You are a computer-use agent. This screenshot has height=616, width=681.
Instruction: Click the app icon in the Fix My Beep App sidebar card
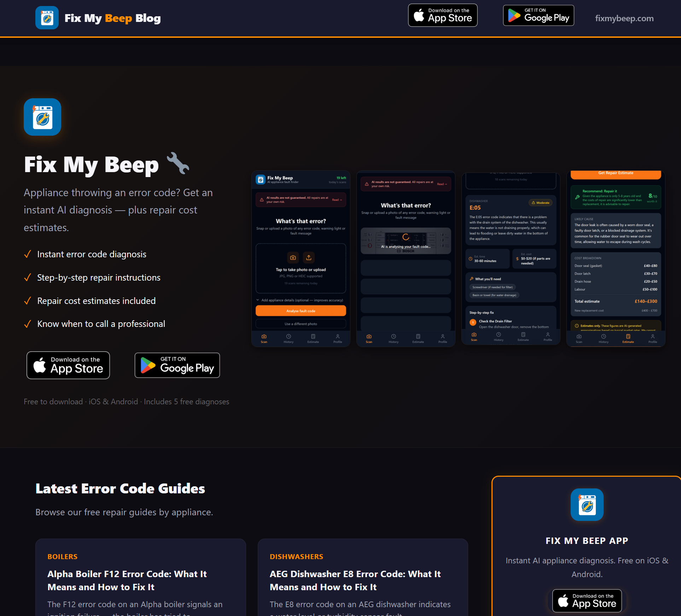pyautogui.click(x=587, y=505)
